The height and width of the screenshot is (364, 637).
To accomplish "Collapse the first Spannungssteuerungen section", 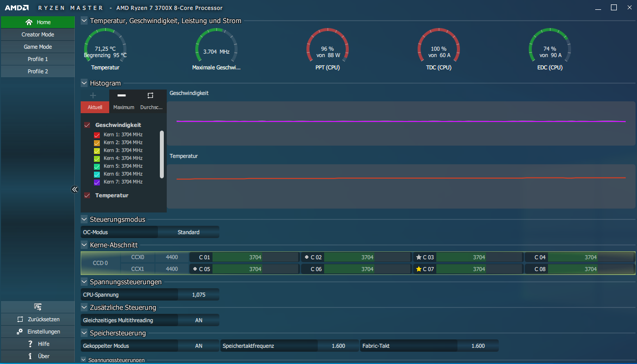I will click(84, 282).
